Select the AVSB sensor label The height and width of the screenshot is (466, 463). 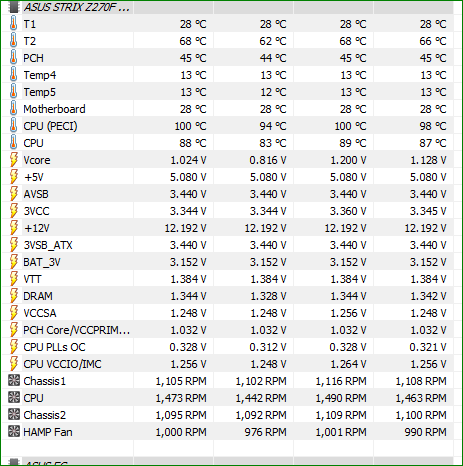(36, 194)
